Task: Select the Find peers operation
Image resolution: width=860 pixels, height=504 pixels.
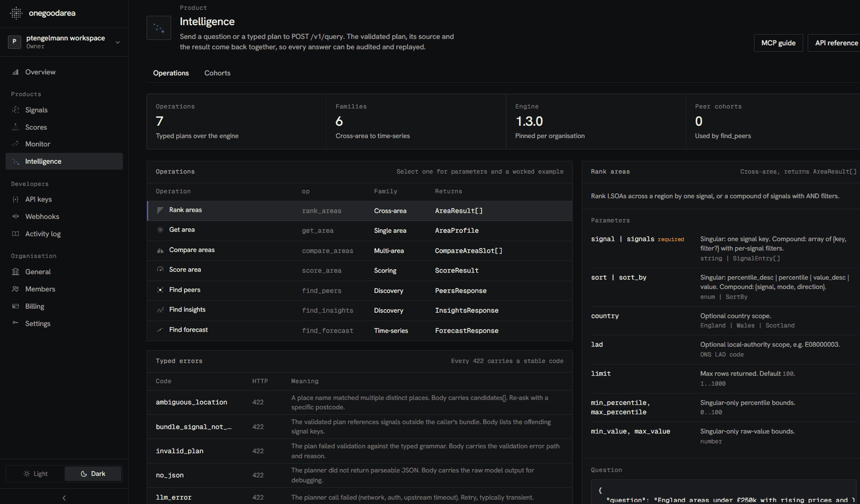Action: pos(360,291)
